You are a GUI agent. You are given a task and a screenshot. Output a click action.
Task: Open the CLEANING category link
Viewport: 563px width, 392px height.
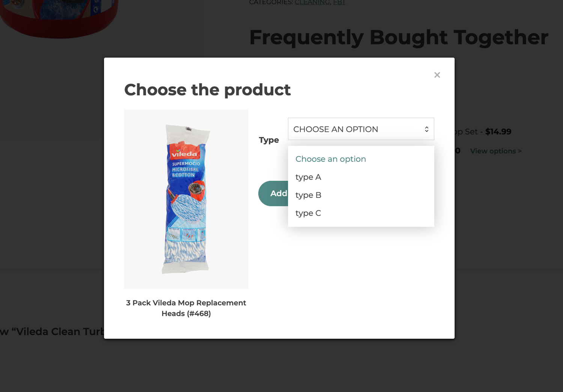pos(312,3)
